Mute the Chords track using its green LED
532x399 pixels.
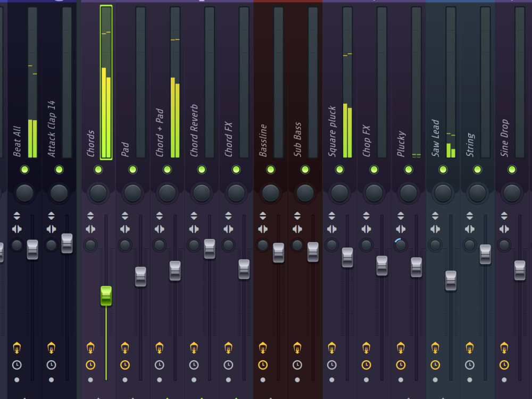pos(98,169)
